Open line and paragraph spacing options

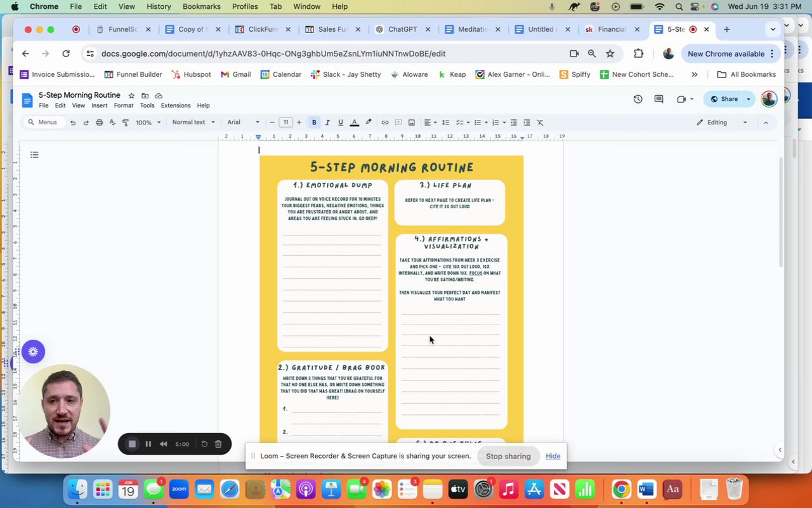pos(445,123)
